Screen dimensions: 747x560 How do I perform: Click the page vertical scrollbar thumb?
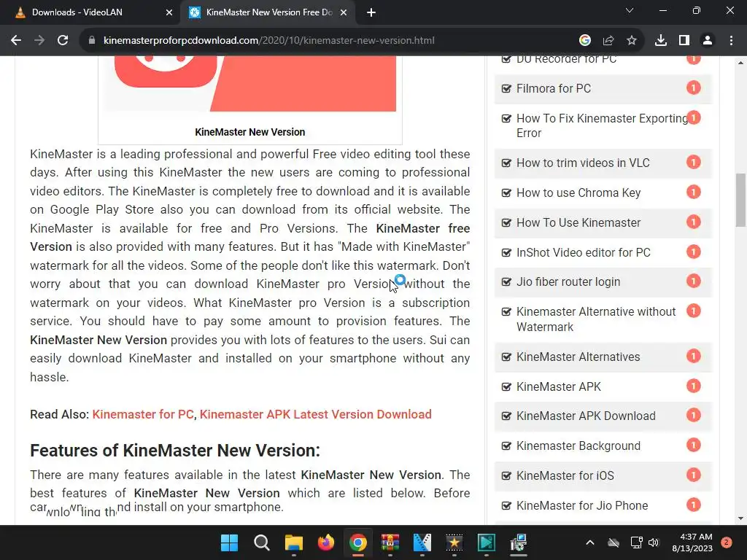740,201
